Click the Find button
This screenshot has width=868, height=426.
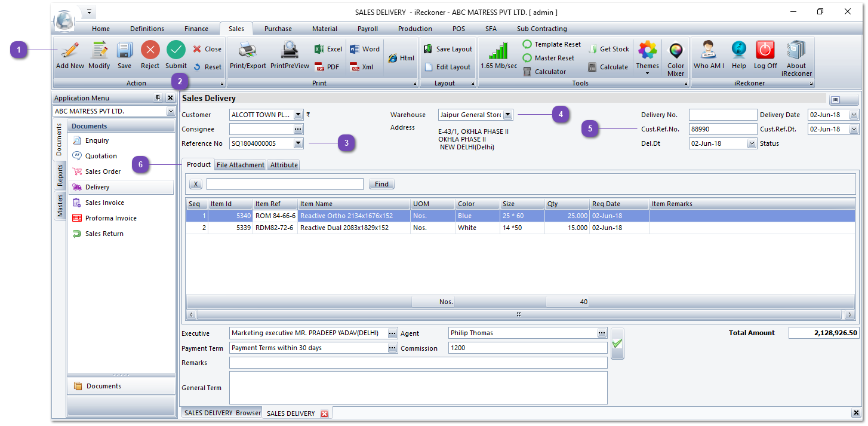381,185
